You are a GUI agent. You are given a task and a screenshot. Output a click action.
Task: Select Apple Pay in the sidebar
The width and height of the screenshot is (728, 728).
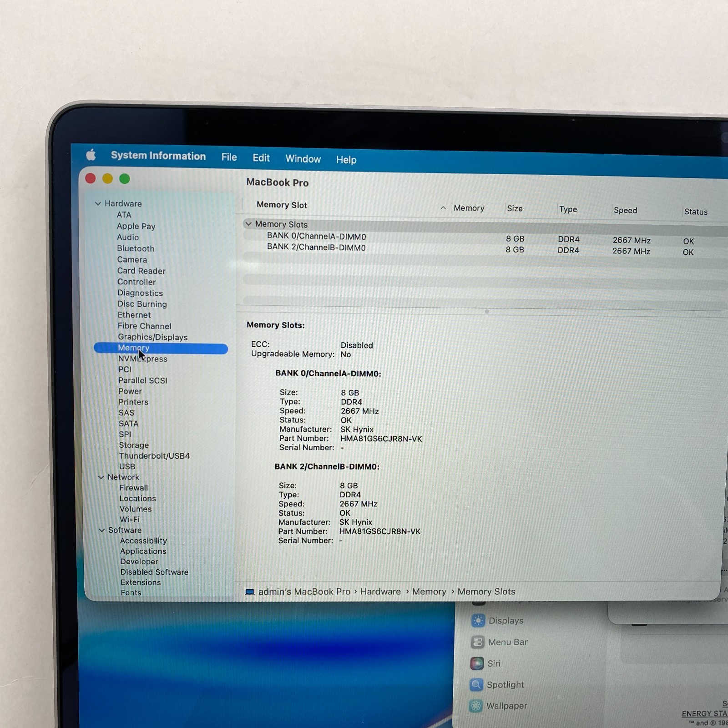[x=136, y=226]
